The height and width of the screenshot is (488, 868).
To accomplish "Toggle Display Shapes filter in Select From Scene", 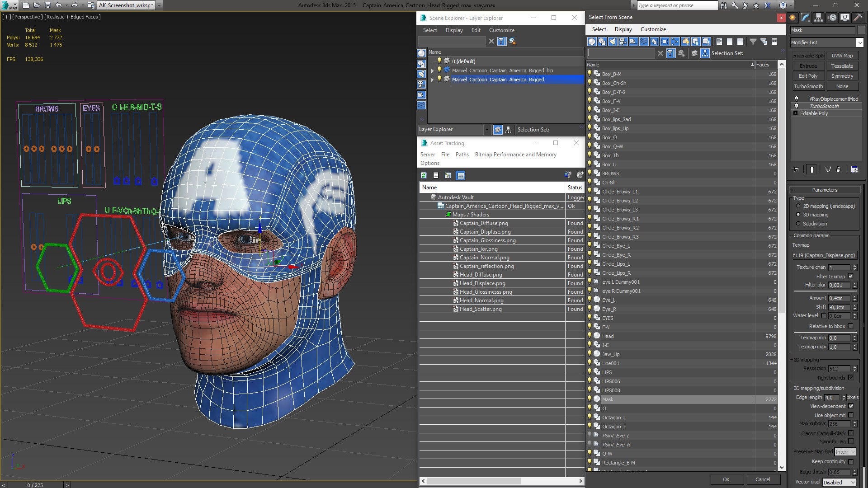I will [602, 42].
